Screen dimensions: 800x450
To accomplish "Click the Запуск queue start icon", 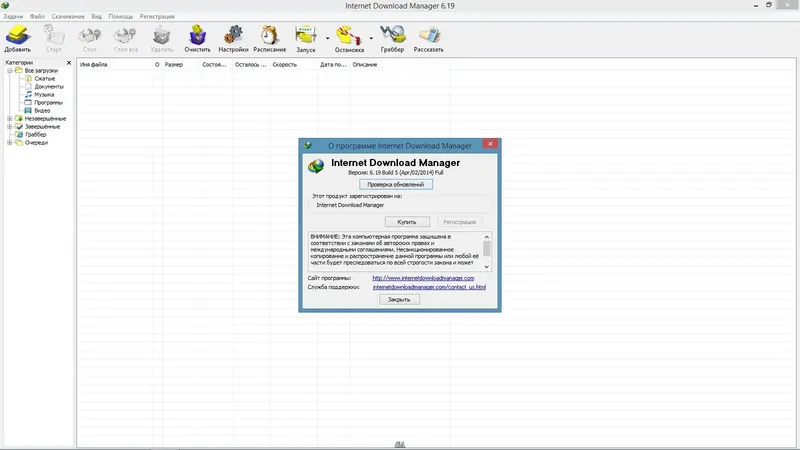I will 306,38.
